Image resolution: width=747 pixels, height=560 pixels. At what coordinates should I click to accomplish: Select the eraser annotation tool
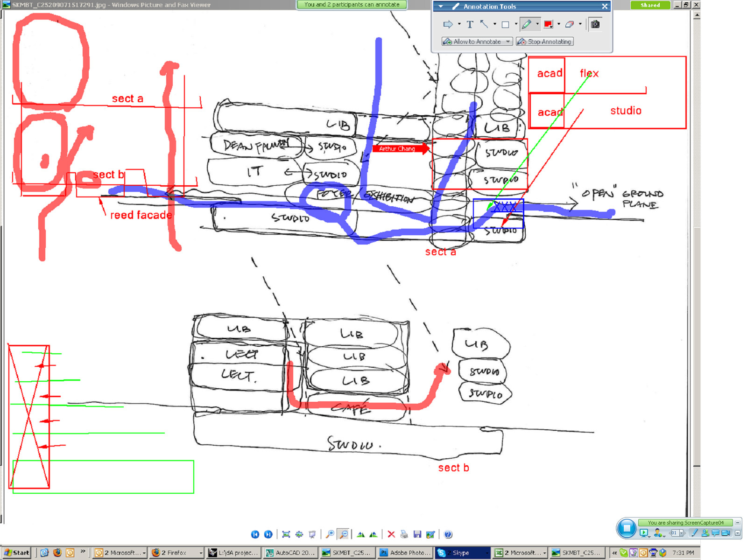click(x=569, y=24)
